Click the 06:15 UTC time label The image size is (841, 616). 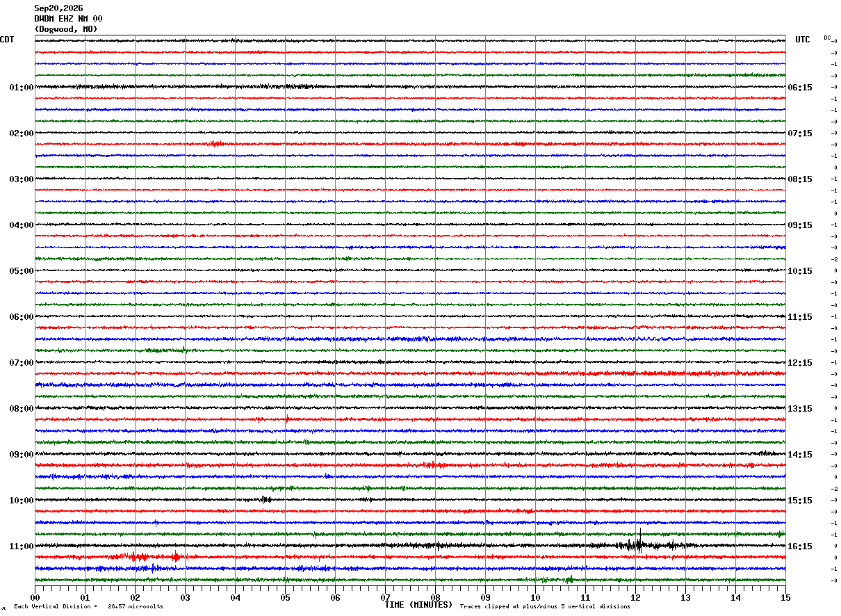click(x=800, y=88)
